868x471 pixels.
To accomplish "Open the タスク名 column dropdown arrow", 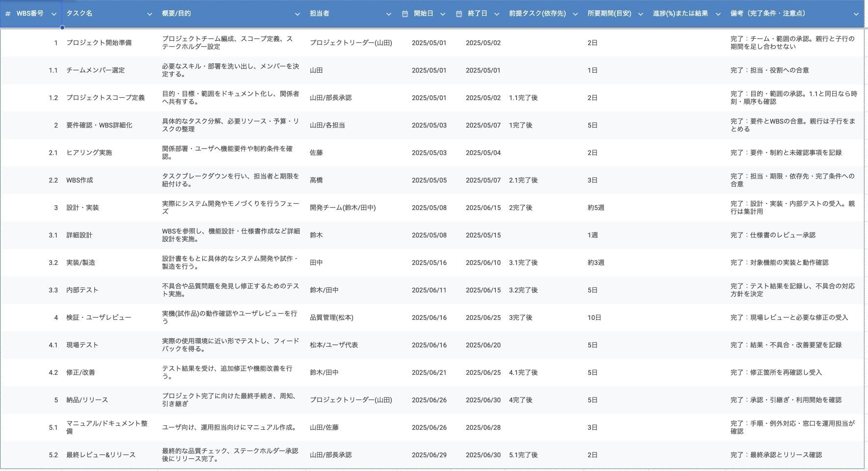I will pyautogui.click(x=149, y=14).
